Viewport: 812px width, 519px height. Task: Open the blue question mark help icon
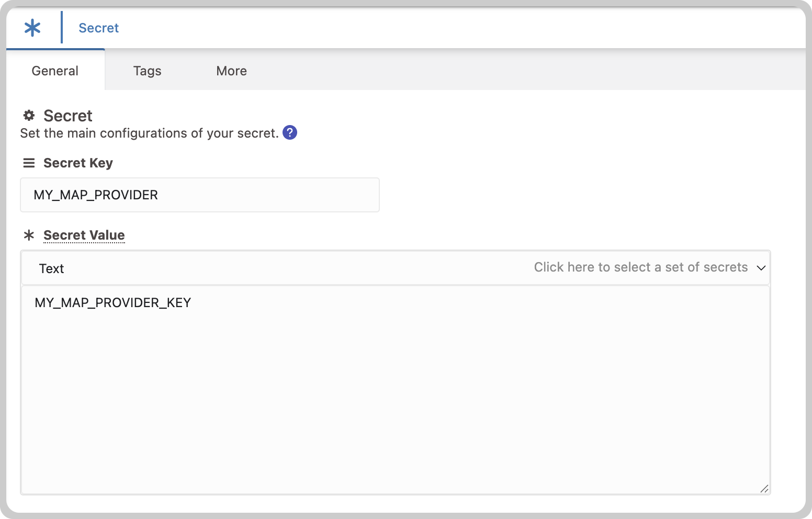point(290,132)
